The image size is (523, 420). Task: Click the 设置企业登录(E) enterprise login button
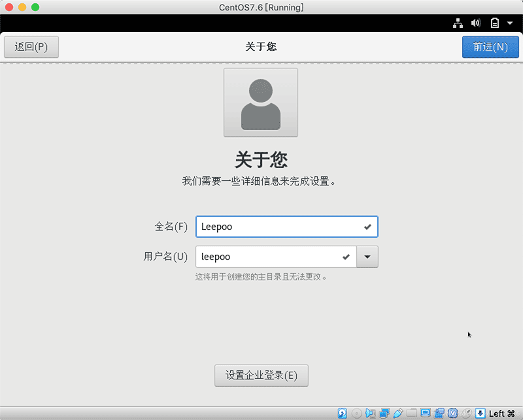click(261, 375)
